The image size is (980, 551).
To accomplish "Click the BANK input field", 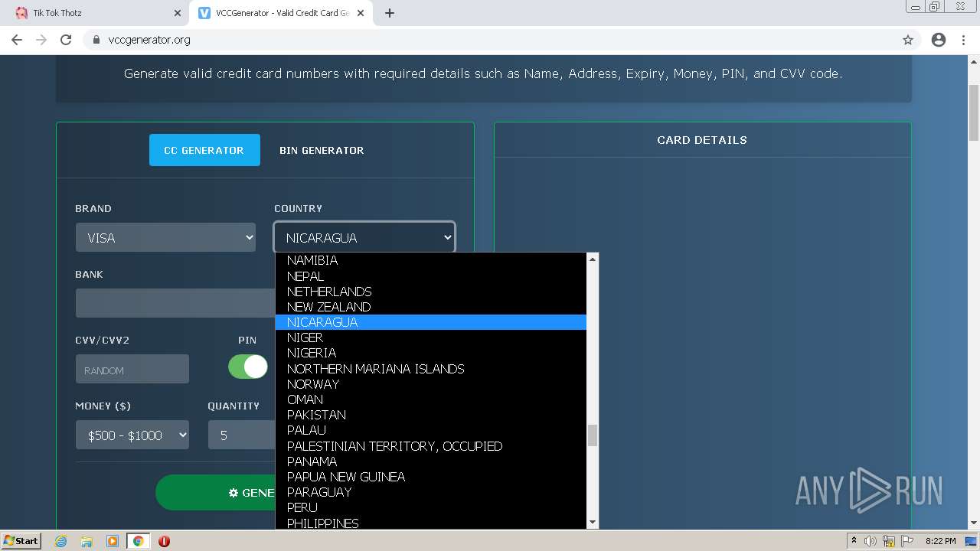I will 175,303.
